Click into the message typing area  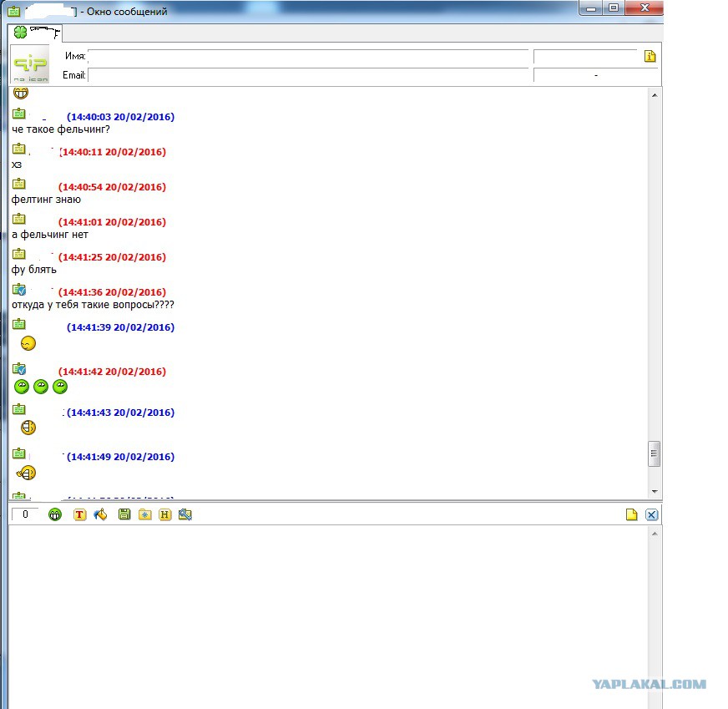coord(328,617)
